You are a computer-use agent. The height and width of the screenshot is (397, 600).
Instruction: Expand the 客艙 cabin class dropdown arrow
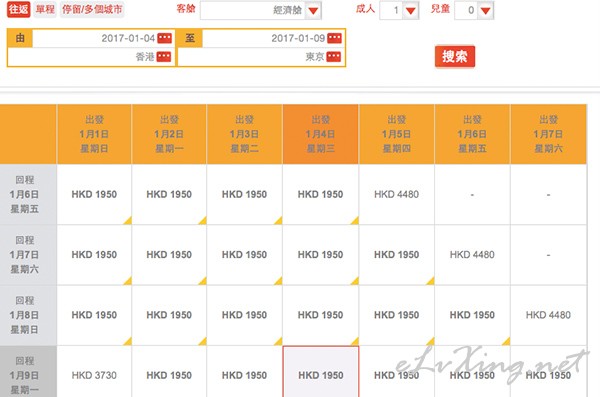click(313, 10)
